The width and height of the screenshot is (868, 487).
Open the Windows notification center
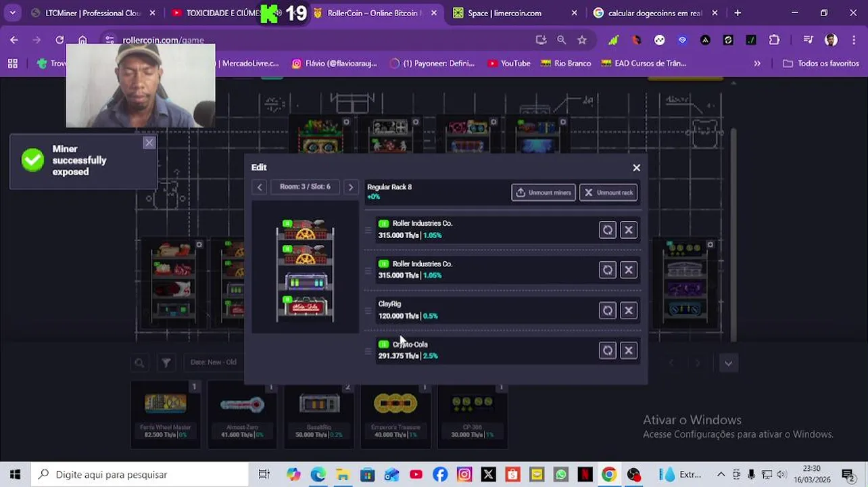[848, 475]
